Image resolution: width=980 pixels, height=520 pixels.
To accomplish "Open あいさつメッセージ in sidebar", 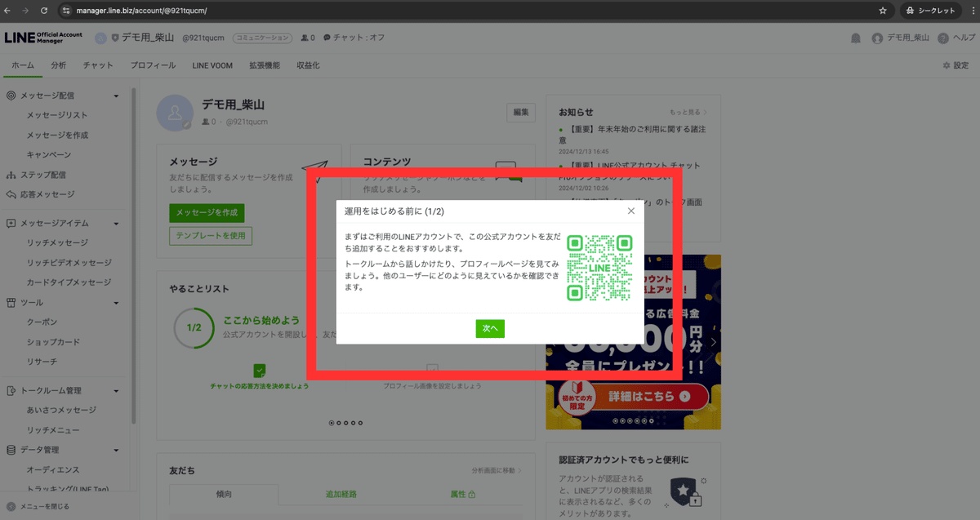I will (60, 410).
